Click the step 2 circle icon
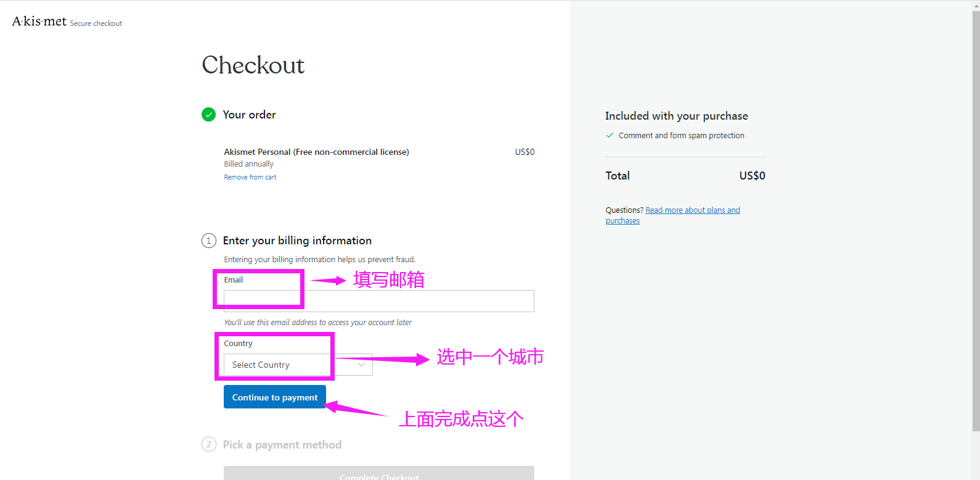The height and width of the screenshot is (480, 980). coord(208,444)
